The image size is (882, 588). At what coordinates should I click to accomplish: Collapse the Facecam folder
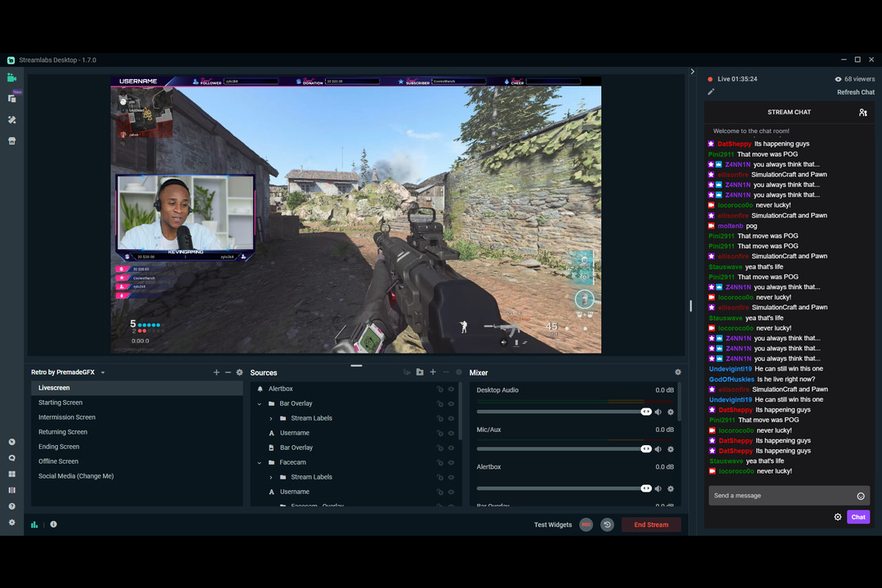click(x=260, y=462)
